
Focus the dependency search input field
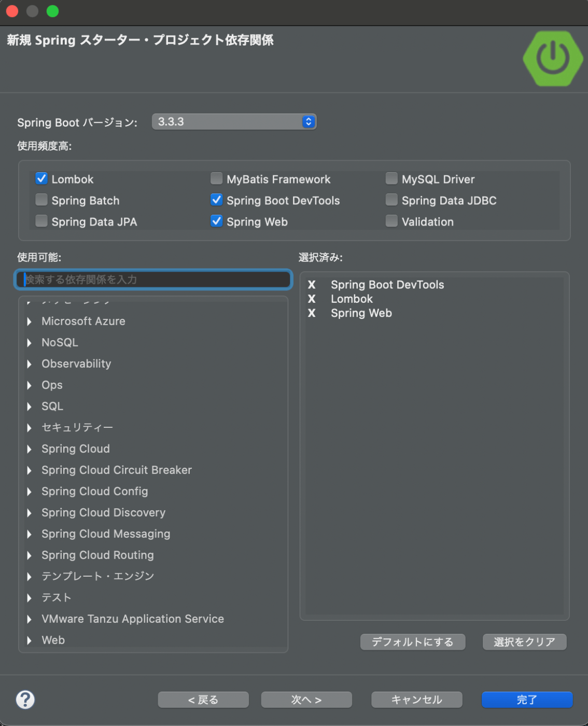[x=153, y=280]
